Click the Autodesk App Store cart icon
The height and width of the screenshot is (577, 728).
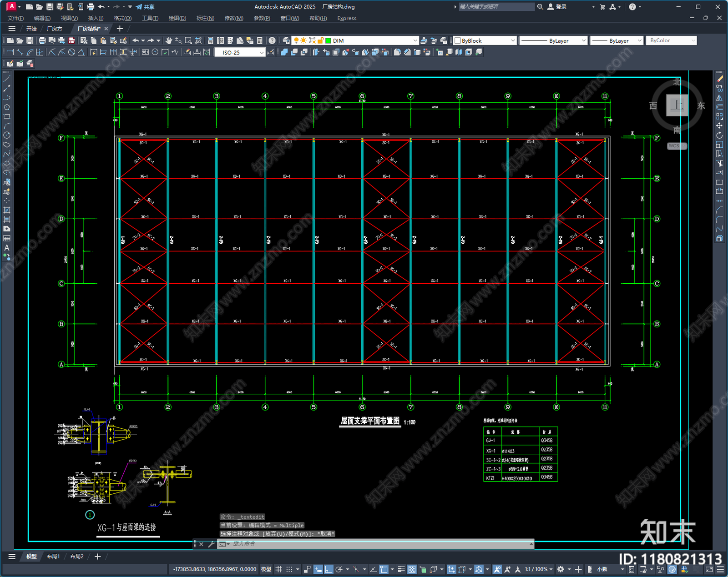[602, 7]
